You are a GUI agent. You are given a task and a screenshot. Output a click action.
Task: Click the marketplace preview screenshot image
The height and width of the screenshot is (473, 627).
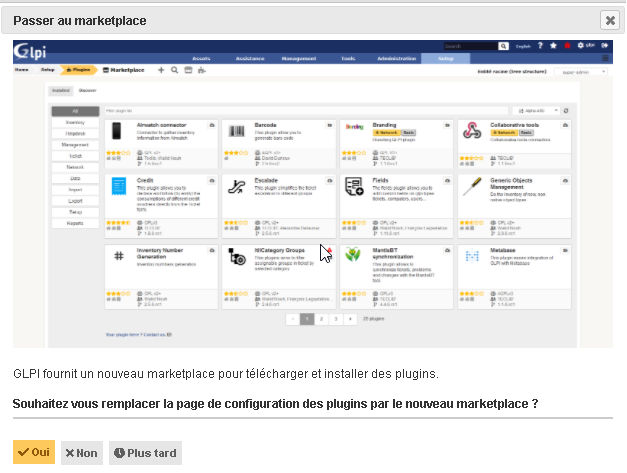(313, 194)
